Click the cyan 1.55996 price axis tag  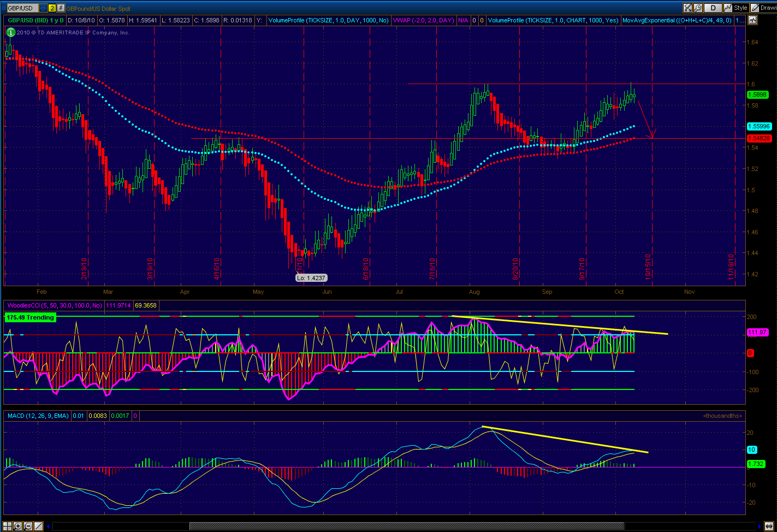pos(760,126)
